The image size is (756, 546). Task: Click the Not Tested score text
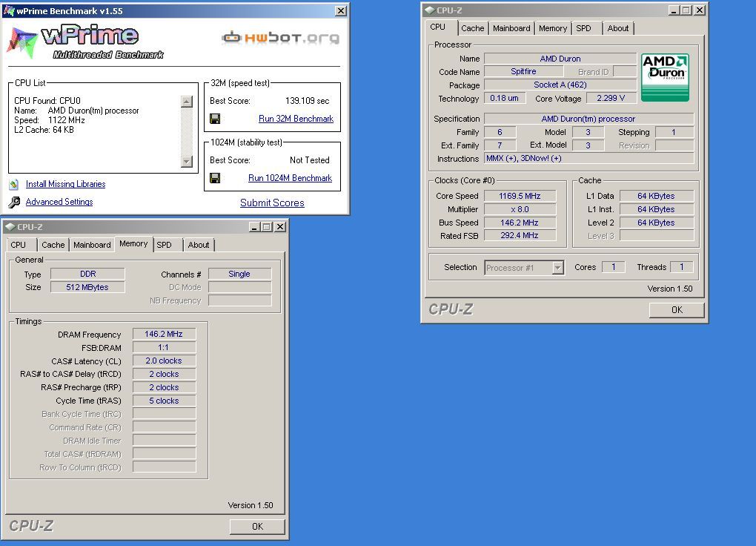[x=310, y=160]
